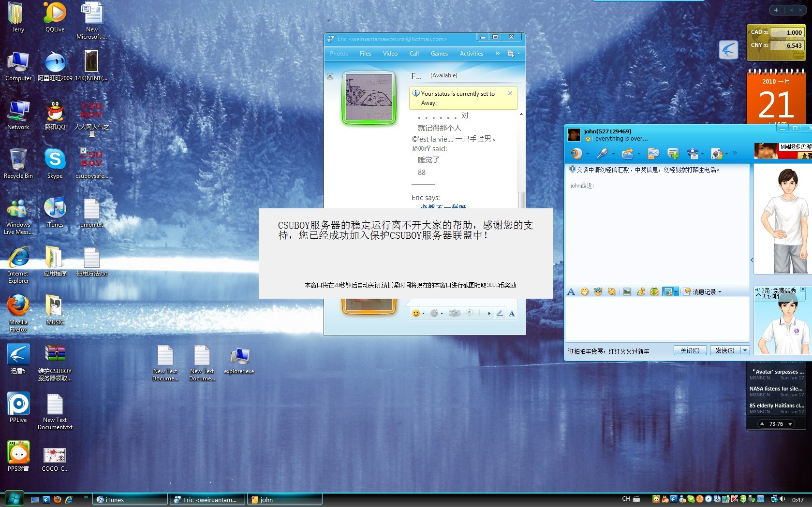
Task: Open 迅雷5 desktop icon
Action: [x=18, y=359]
